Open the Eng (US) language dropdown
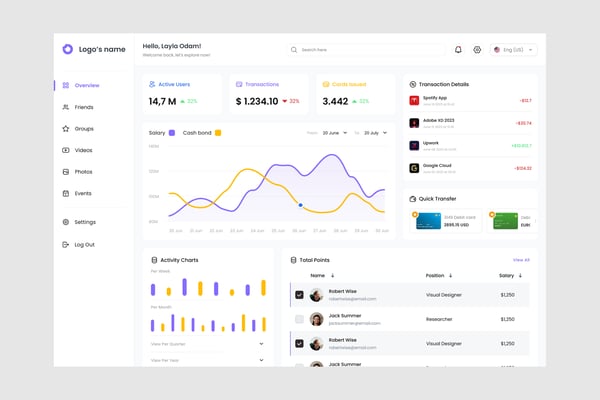Screen dimensions: 600x400 [x=514, y=50]
